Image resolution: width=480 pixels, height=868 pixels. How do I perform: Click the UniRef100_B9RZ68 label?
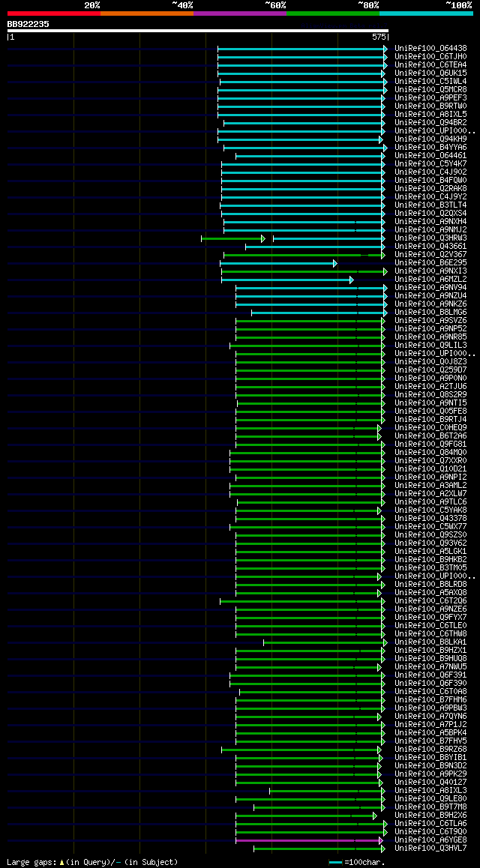pyautogui.click(x=430, y=750)
